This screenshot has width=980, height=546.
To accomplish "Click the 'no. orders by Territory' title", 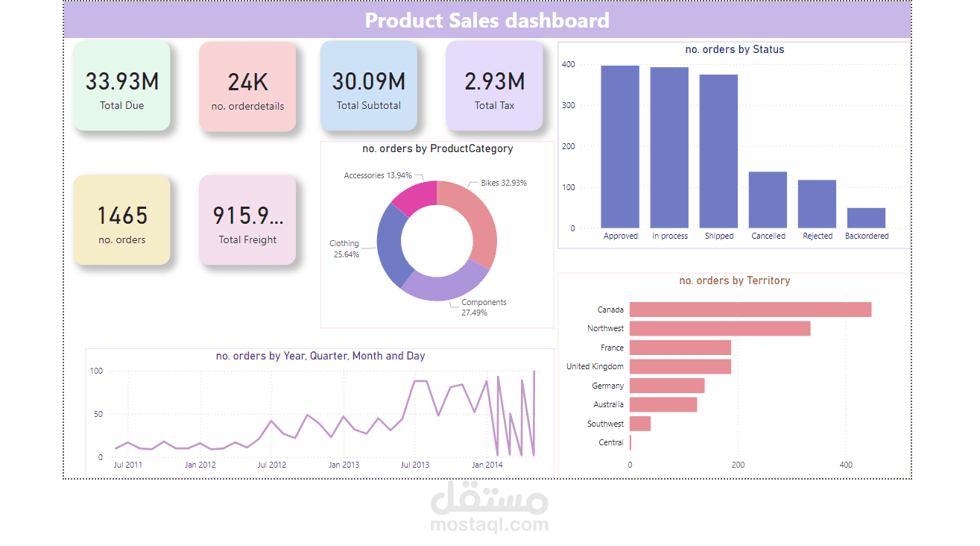I will (x=735, y=280).
